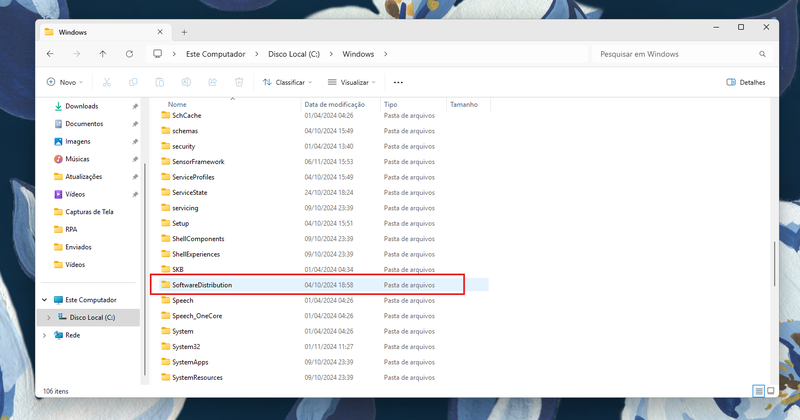800x420 pixels.
Task: Open the Classificar sort dropdown
Action: click(287, 82)
